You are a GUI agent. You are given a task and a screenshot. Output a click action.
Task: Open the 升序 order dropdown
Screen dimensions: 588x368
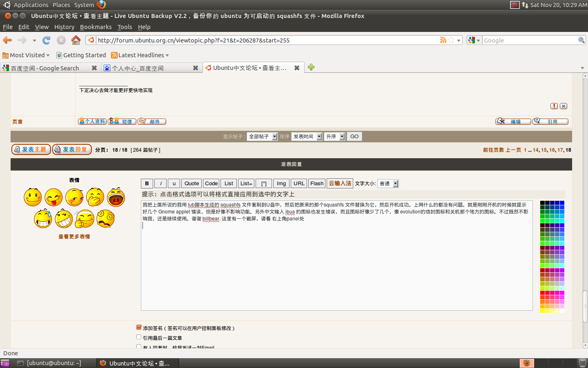(334, 137)
